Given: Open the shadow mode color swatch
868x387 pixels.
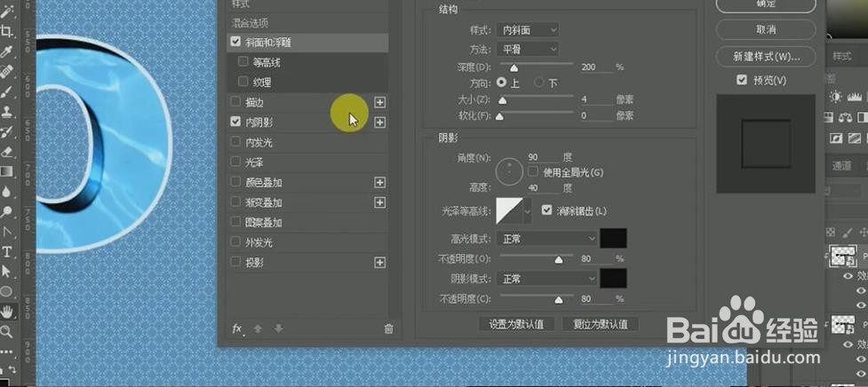Looking at the screenshot, I should coord(613,279).
